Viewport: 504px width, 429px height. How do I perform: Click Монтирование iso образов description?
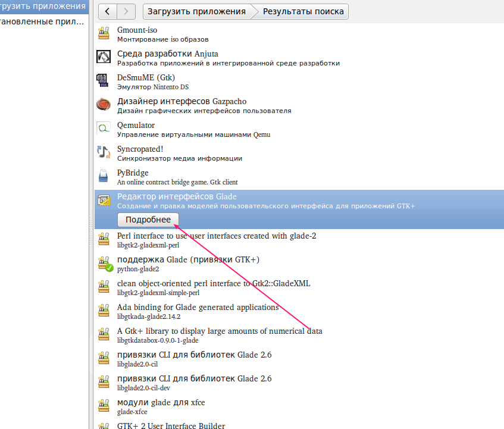tap(162, 39)
